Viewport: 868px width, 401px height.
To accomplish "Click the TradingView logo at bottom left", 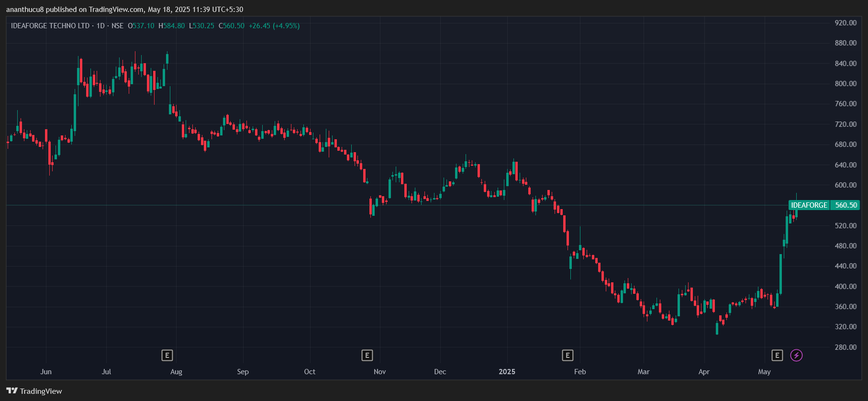I will (34, 391).
